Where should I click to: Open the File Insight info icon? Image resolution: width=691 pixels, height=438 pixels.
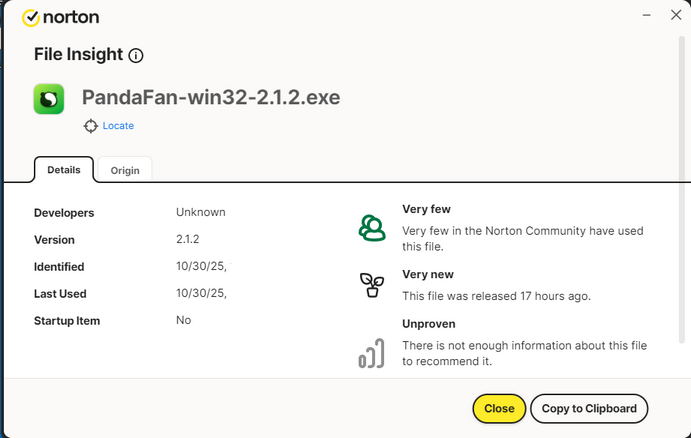click(136, 56)
